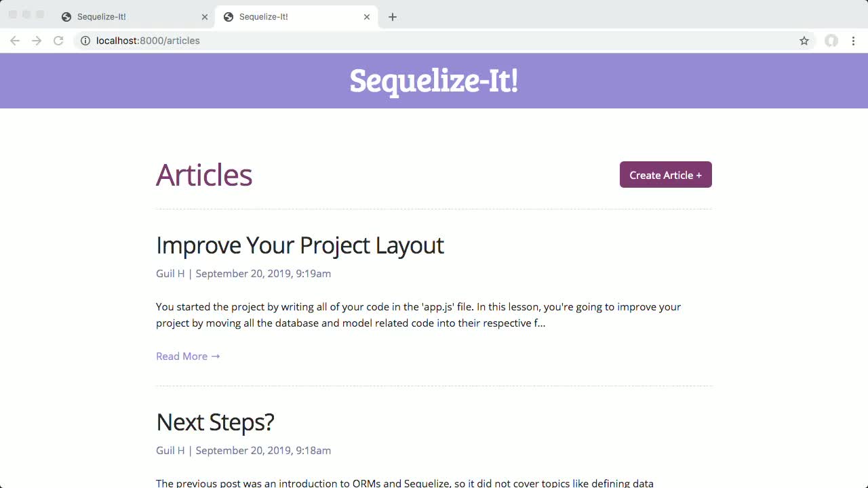Open the Chrome three-dot menu

(x=853, y=41)
